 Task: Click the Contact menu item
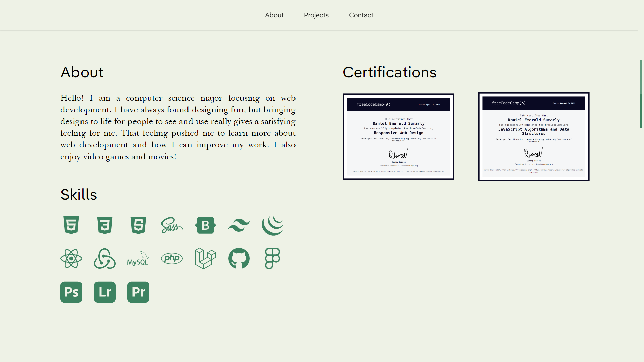[x=361, y=15]
